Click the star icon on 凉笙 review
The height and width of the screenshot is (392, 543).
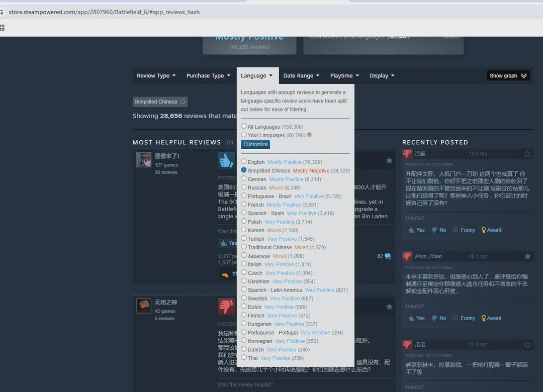pos(527,154)
